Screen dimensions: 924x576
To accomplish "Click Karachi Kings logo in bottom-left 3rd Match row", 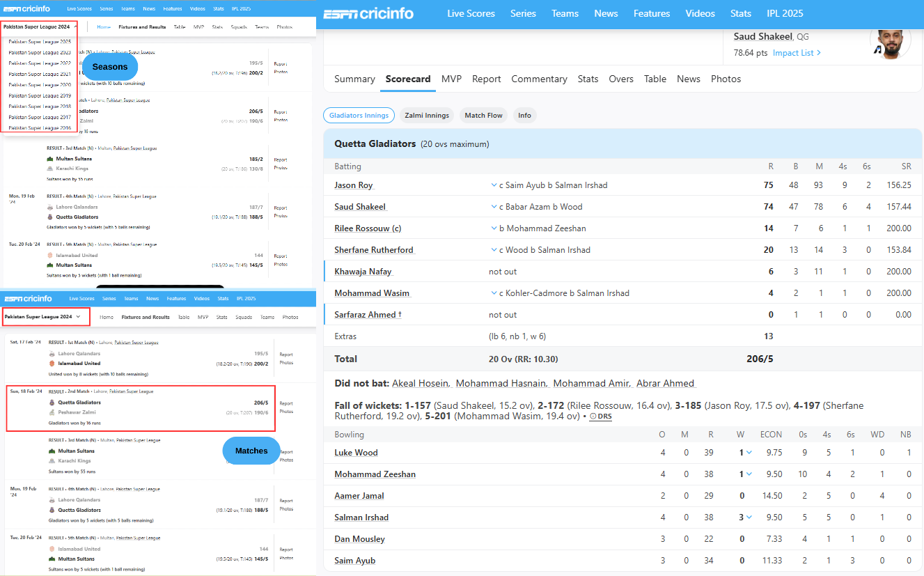I will coord(51,460).
